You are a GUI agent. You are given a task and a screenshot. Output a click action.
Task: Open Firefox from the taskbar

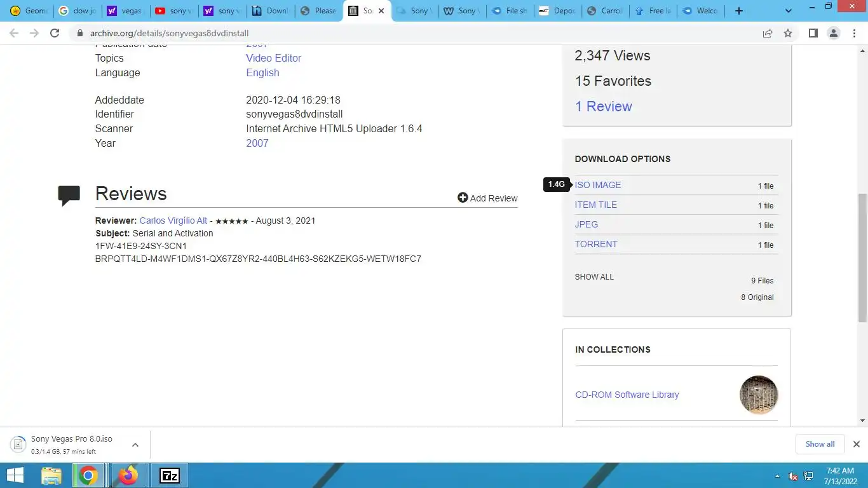pyautogui.click(x=129, y=475)
